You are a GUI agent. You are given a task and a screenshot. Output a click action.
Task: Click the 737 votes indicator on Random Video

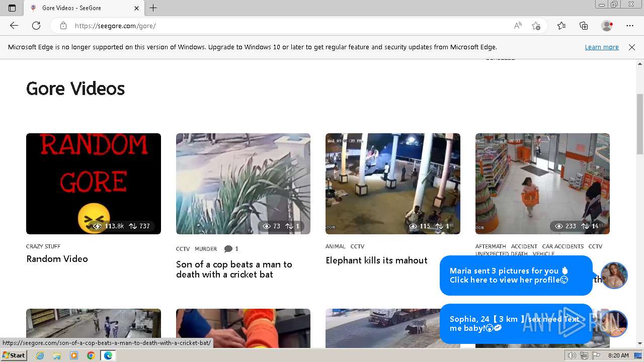[x=139, y=226]
